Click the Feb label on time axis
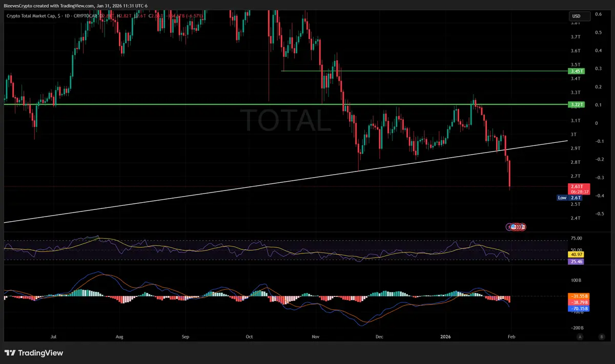This screenshot has width=615, height=364. pyautogui.click(x=510, y=337)
